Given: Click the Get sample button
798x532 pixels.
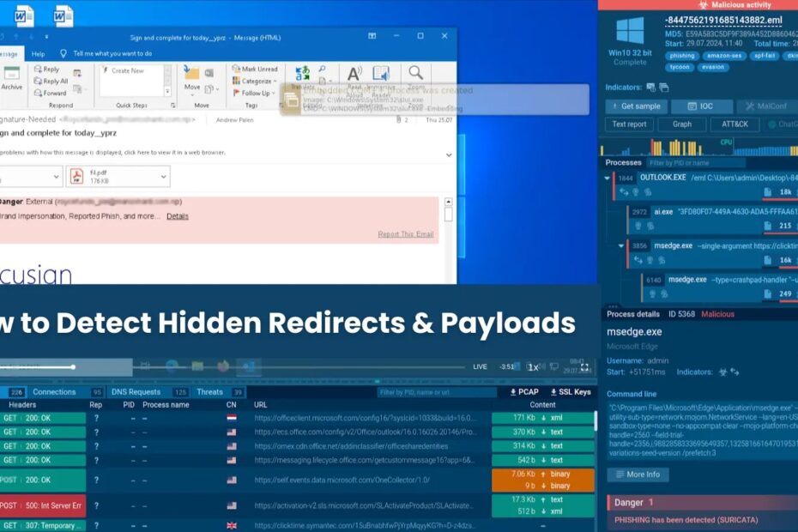Looking at the screenshot, I should [634, 106].
